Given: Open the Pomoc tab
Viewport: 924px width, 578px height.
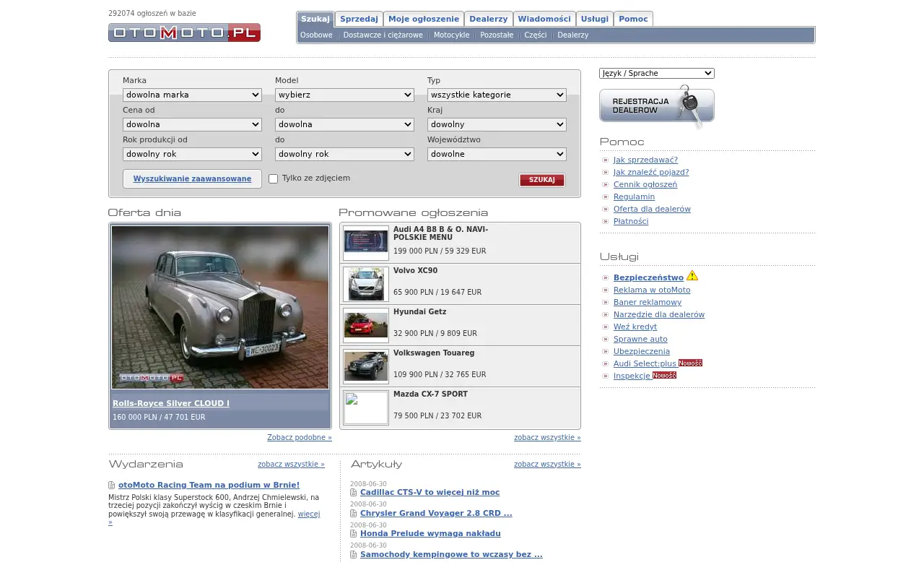Looking at the screenshot, I should click(633, 19).
